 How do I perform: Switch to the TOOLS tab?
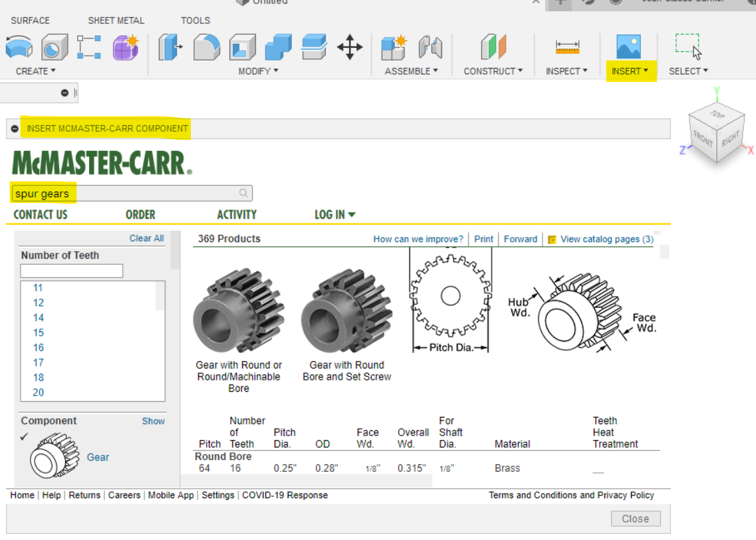tap(195, 21)
